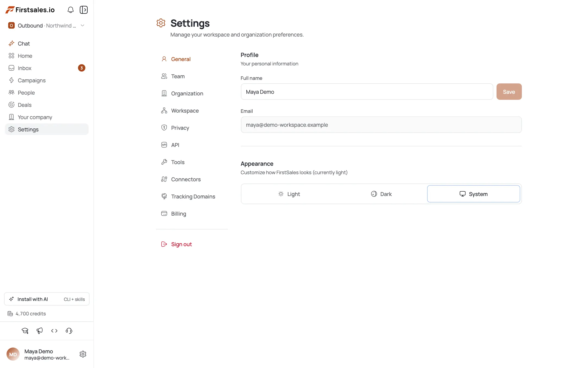Select the System appearance option
Viewport: 588px width, 368px height.
[474, 194]
